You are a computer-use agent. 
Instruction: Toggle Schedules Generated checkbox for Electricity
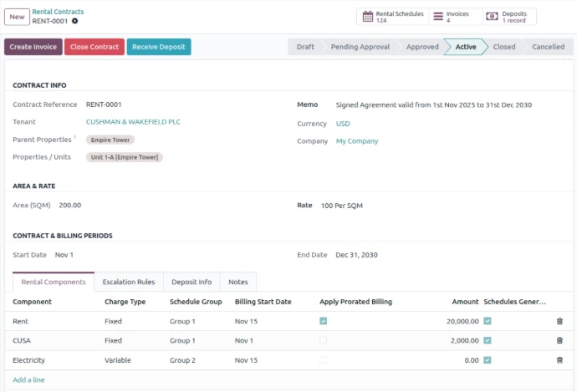[488, 360]
